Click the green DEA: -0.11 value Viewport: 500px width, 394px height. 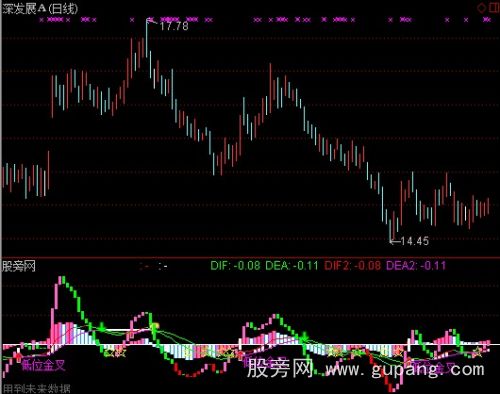[x=292, y=266]
